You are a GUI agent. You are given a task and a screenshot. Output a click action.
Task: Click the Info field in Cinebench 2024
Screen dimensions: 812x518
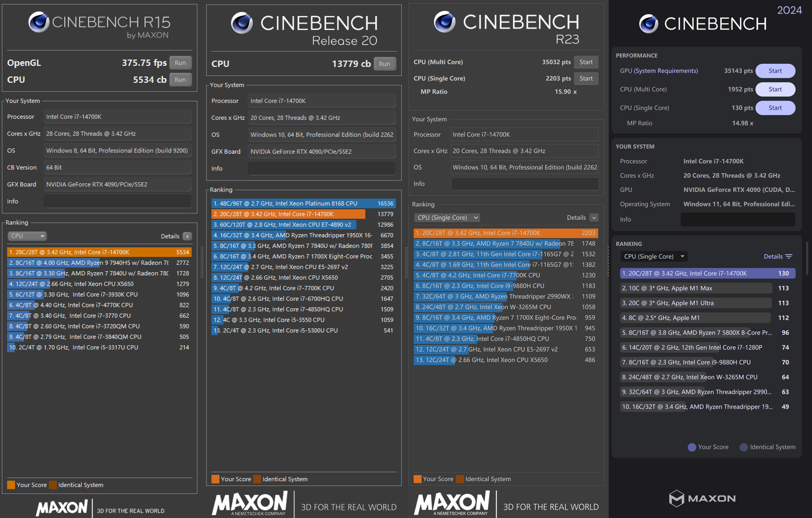(x=738, y=219)
